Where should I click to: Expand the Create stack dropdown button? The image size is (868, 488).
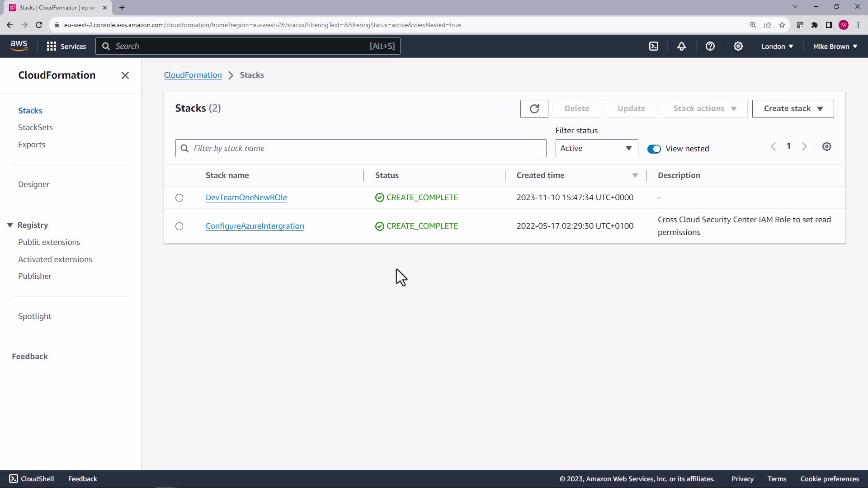793,109
